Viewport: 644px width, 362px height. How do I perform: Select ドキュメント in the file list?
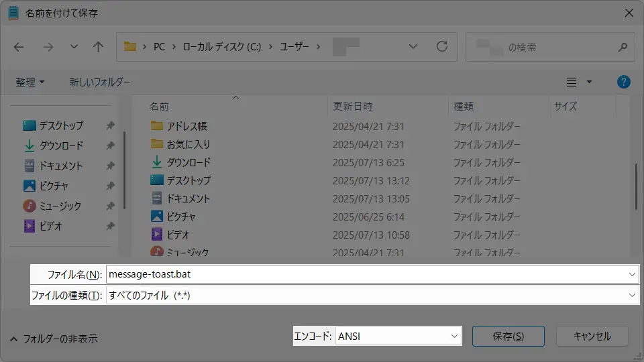[189, 198]
